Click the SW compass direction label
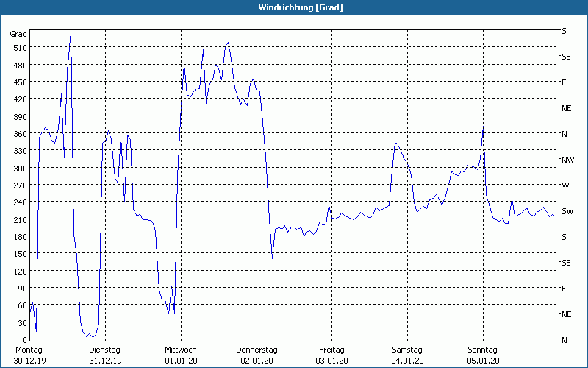588x368 pixels. [x=567, y=211]
